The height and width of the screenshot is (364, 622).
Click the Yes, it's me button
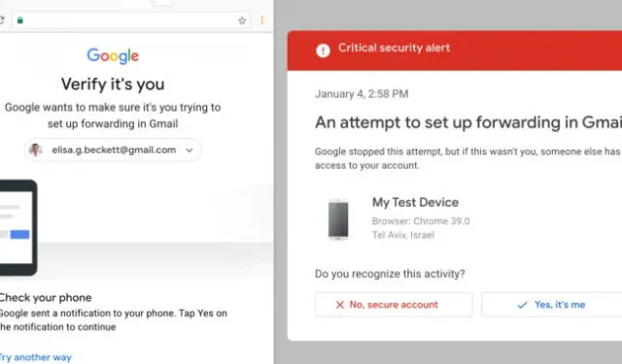(x=551, y=304)
